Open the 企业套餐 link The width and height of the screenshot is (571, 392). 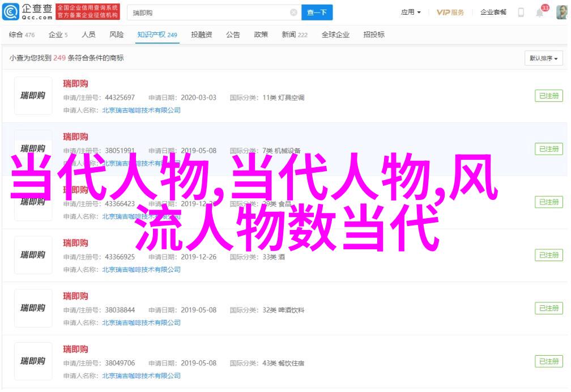493,12
